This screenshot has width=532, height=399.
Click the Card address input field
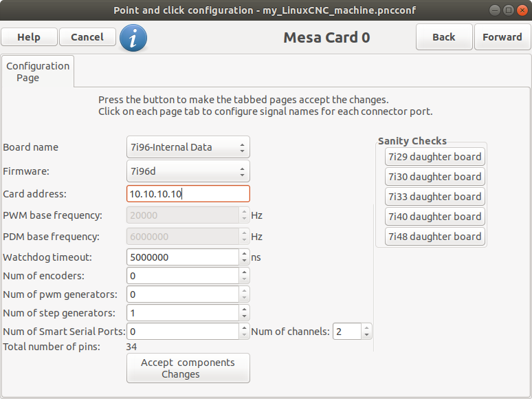point(188,194)
